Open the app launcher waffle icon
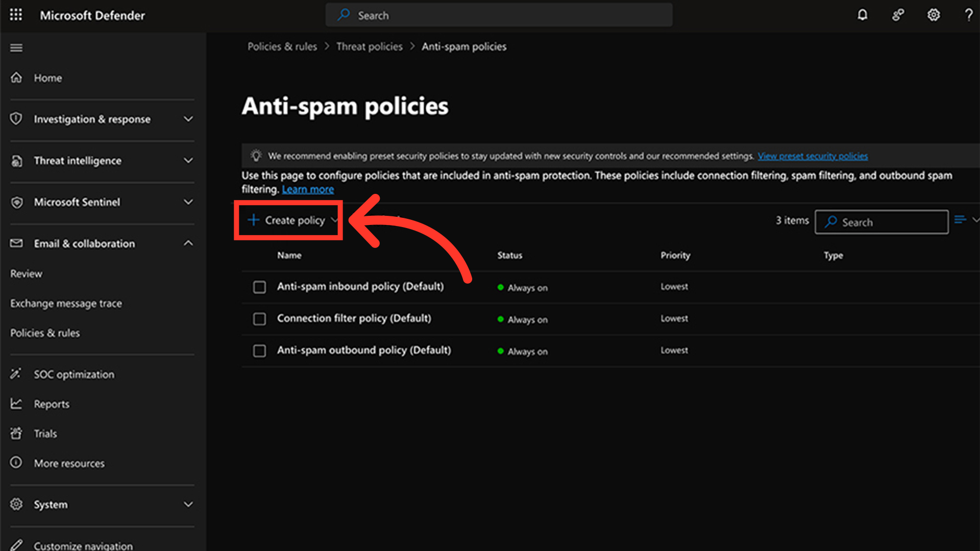 [x=16, y=15]
